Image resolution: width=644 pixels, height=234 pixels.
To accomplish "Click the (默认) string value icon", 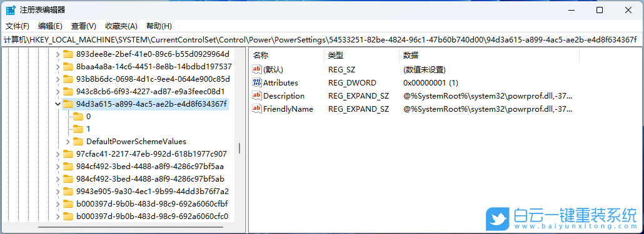I will tap(257, 70).
